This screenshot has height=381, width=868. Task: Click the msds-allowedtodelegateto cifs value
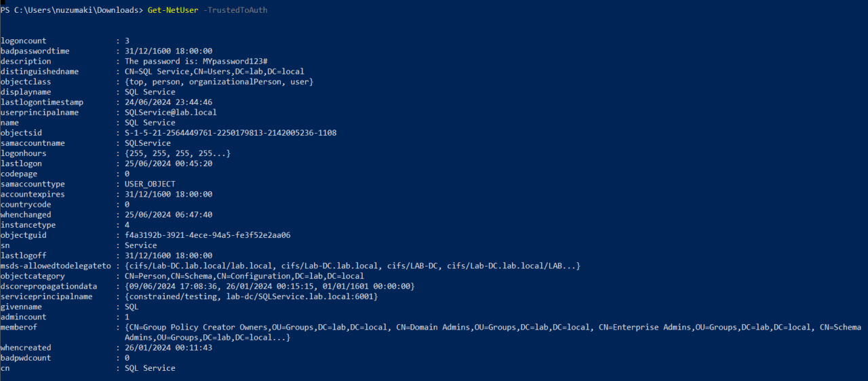coord(353,266)
